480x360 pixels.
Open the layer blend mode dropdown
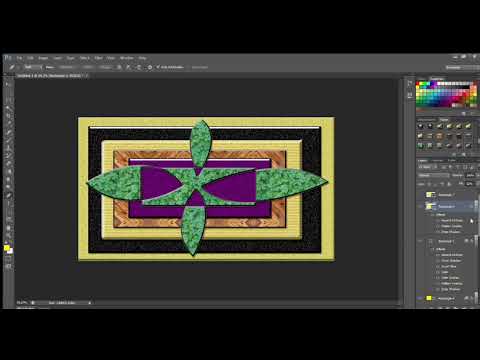point(433,175)
